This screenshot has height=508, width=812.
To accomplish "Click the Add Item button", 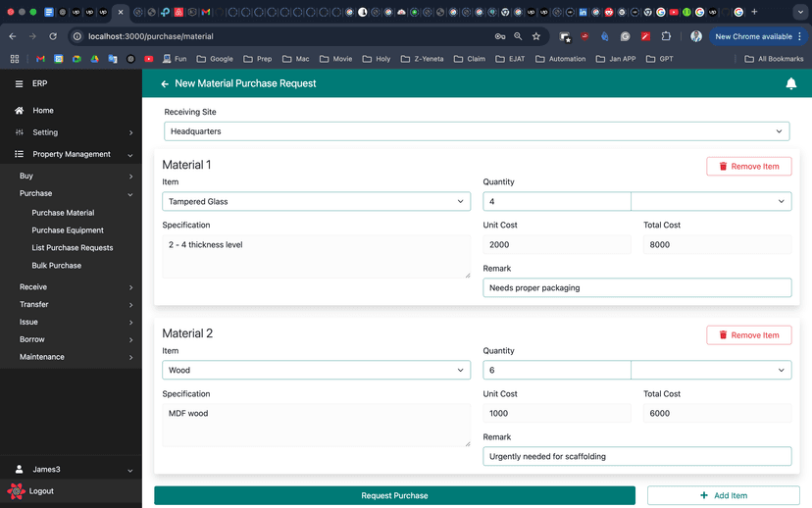I will point(724,495).
